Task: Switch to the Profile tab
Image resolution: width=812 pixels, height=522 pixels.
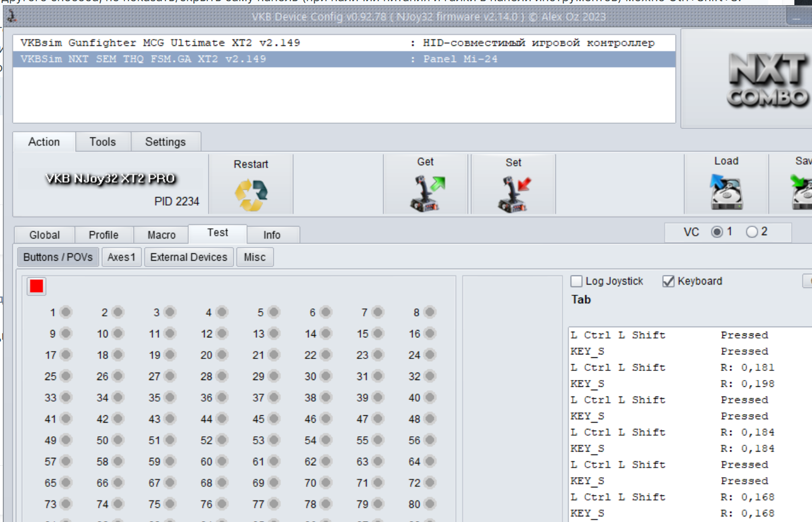Action: pos(103,235)
